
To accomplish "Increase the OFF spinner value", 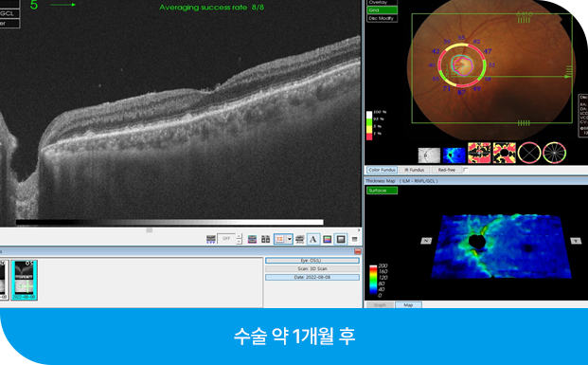I will point(240,236).
